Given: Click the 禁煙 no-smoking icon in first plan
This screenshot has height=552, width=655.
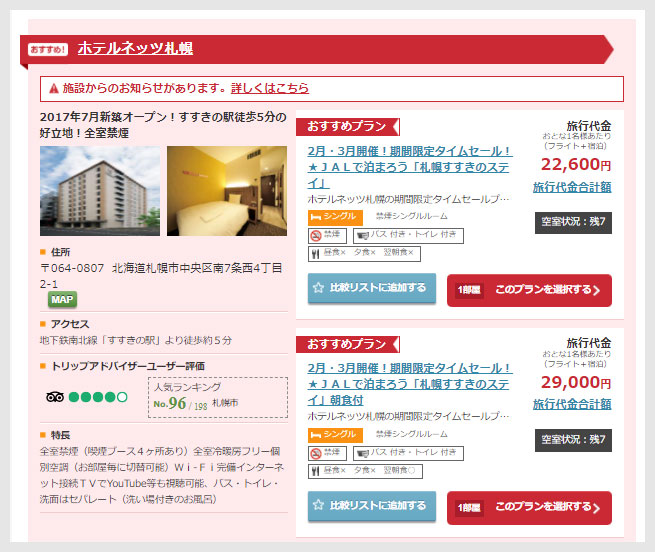Looking at the screenshot, I should (x=316, y=236).
